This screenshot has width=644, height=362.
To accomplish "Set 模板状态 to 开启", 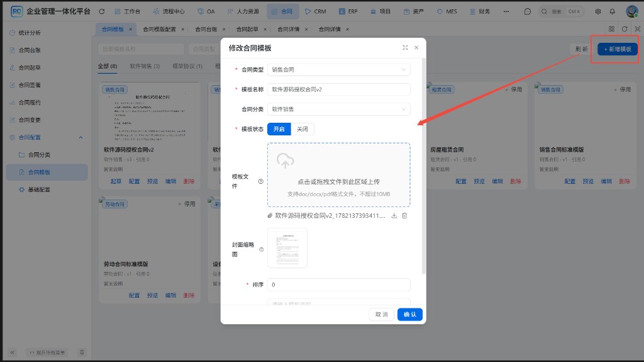I will (x=279, y=129).
